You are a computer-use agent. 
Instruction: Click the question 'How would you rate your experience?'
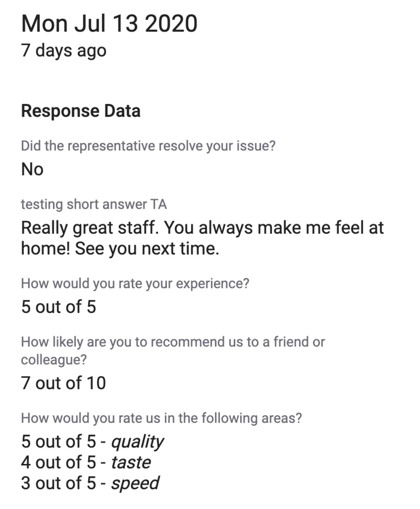(135, 283)
